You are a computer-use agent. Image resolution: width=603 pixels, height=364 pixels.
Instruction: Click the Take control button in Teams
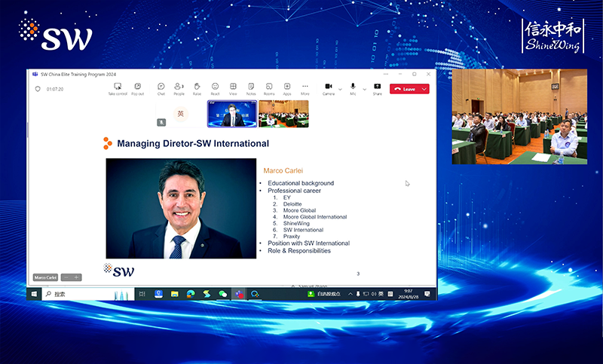click(118, 89)
